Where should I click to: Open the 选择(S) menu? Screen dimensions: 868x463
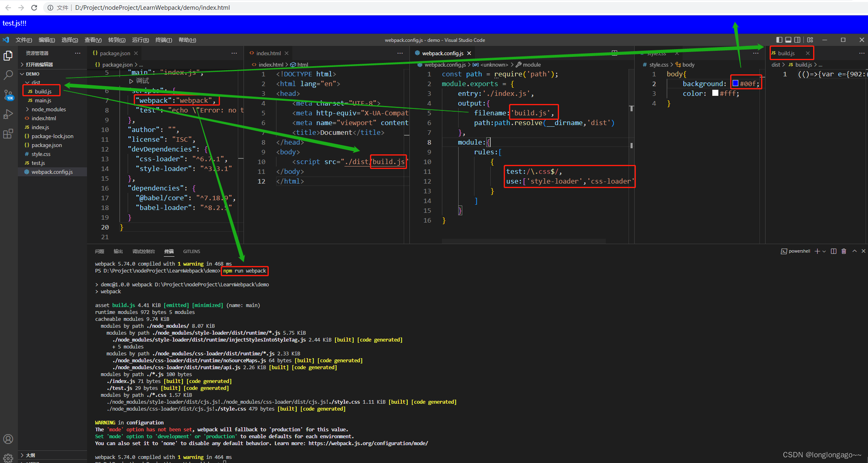point(70,40)
